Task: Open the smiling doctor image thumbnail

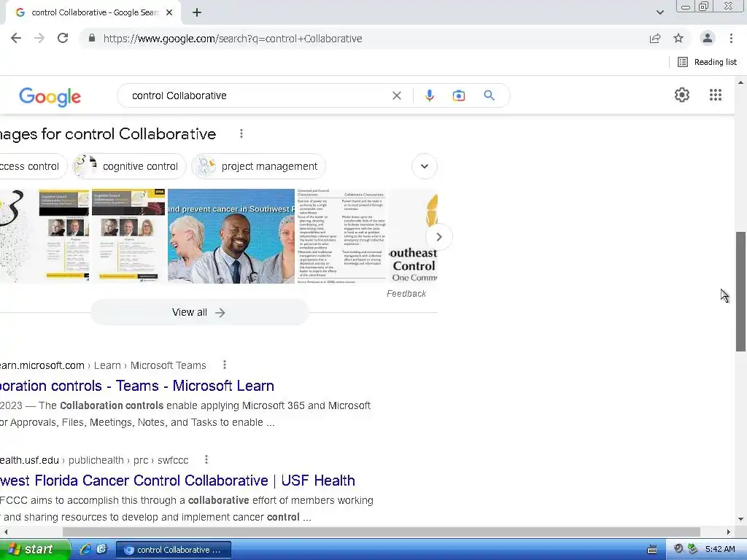Action: pyautogui.click(x=231, y=236)
